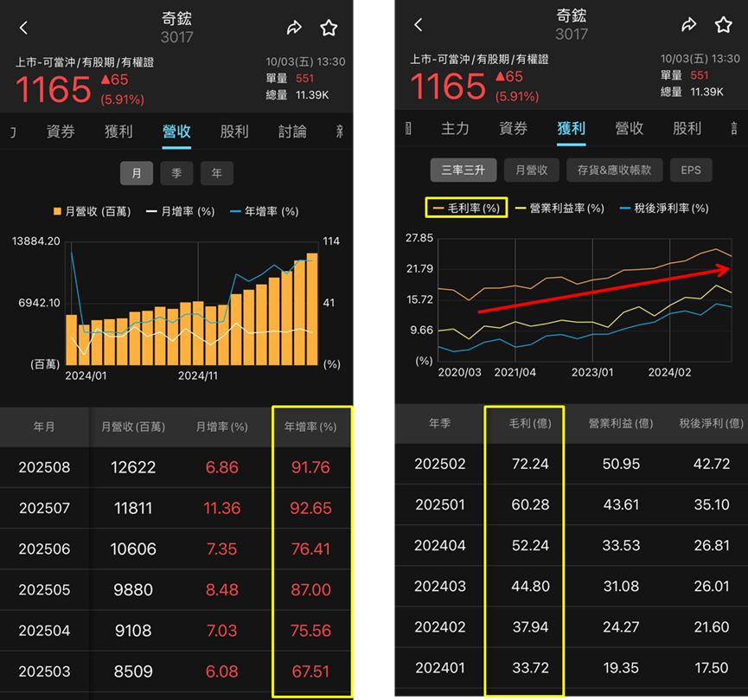Tap 年季 column header
Viewport: 748px width, 700px height.
tap(440, 423)
